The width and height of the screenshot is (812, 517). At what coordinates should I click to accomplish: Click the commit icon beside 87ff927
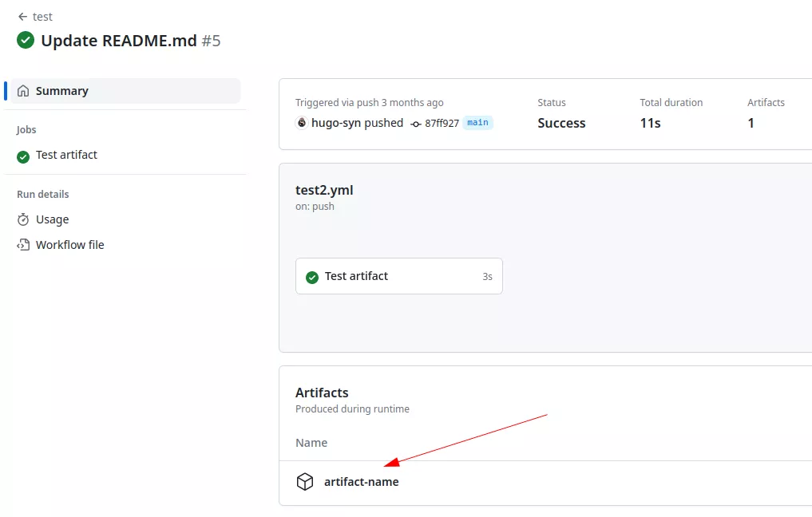pyautogui.click(x=416, y=124)
